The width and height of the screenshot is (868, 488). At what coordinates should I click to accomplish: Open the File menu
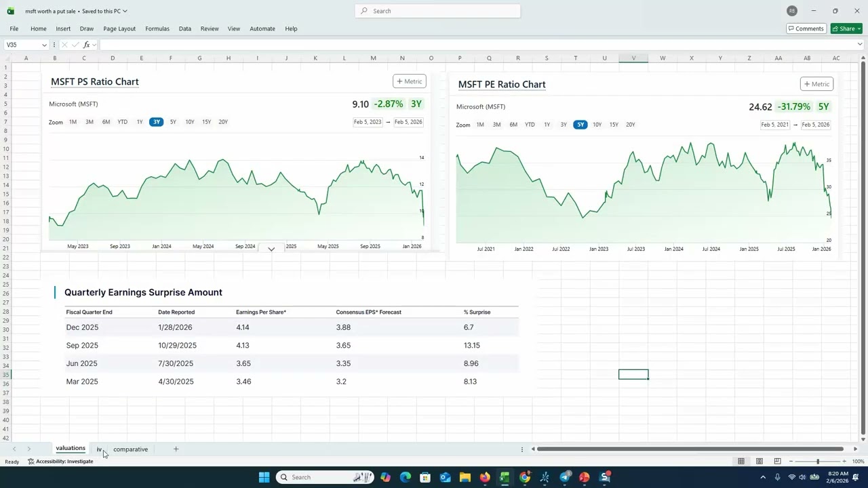pyautogui.click(x=14, y=28)
